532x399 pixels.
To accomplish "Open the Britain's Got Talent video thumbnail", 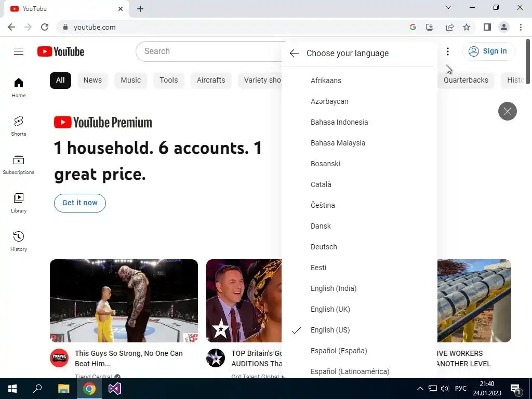I will [244, 301].
